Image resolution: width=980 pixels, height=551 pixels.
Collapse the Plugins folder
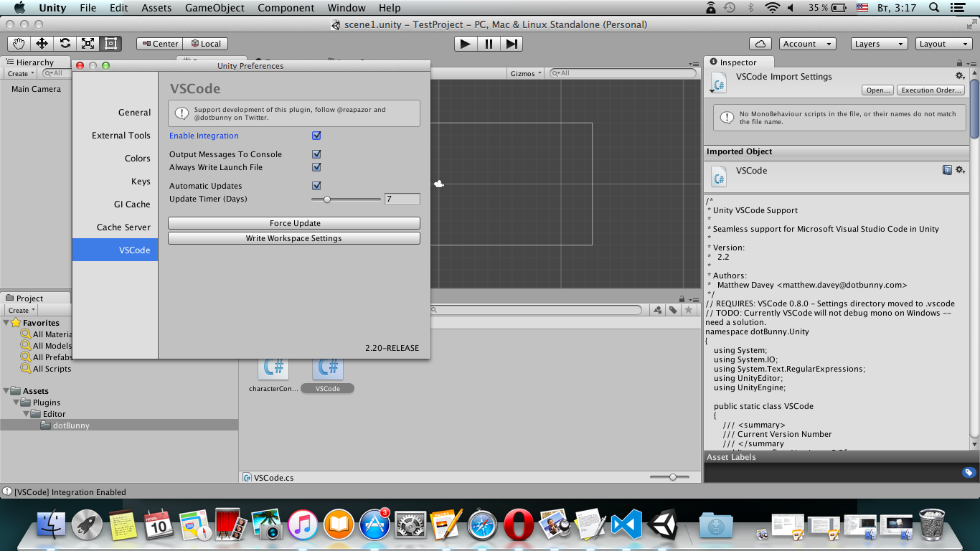[17, 402]
